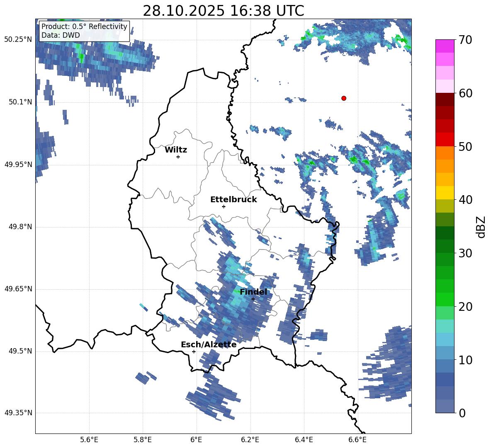Click the 50 tick label on colorbar

(465, 146)
